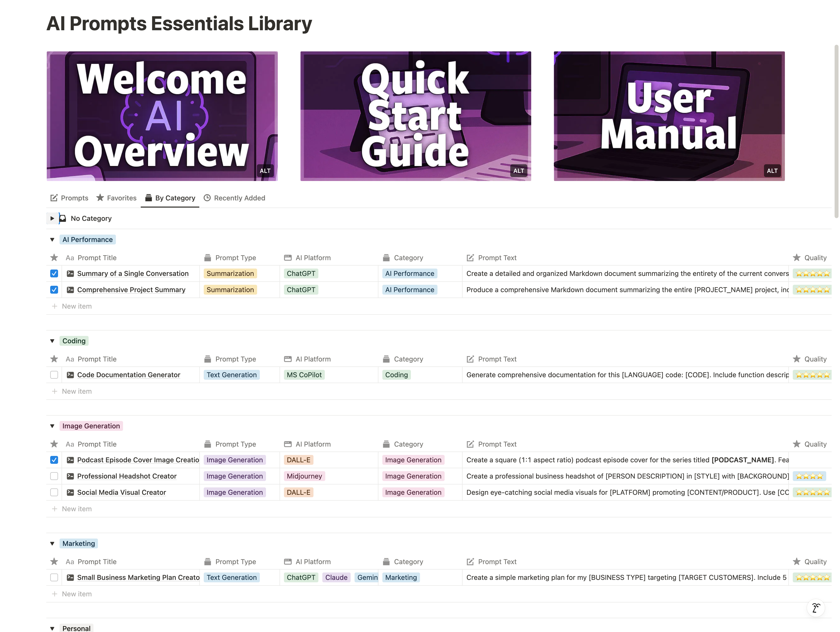The width and height of the screenshot is (840, 632).
Task: Open Welcome AI Overview thumbnail
Action: pos(162,116)
